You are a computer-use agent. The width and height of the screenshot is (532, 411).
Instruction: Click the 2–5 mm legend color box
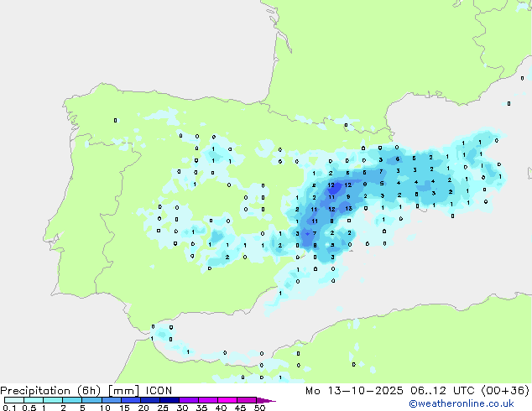coord(72,400)
